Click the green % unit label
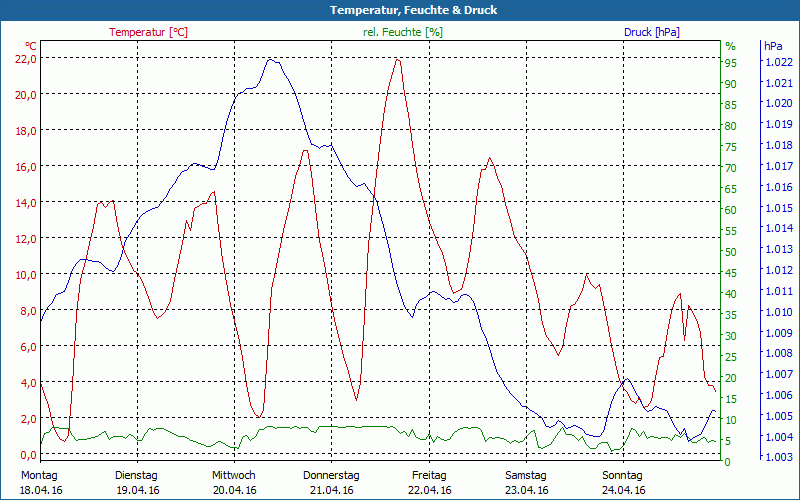Image resolution: width=800 pixels, height=500 pixels. click(x=730, y=46)
